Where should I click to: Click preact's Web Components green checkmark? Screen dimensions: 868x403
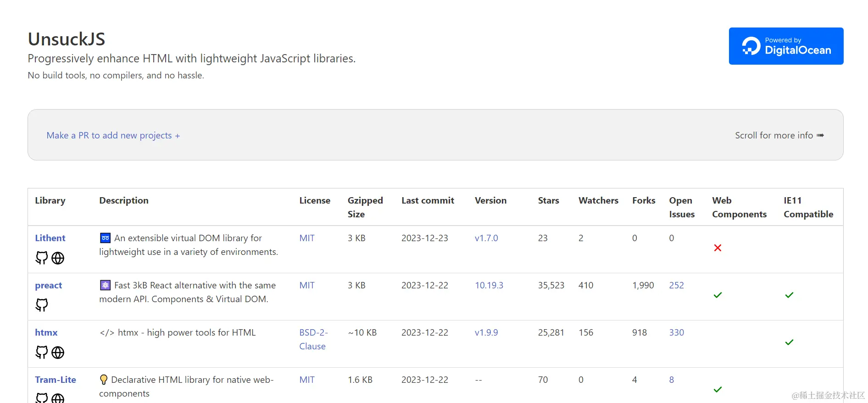click(718, 295)
